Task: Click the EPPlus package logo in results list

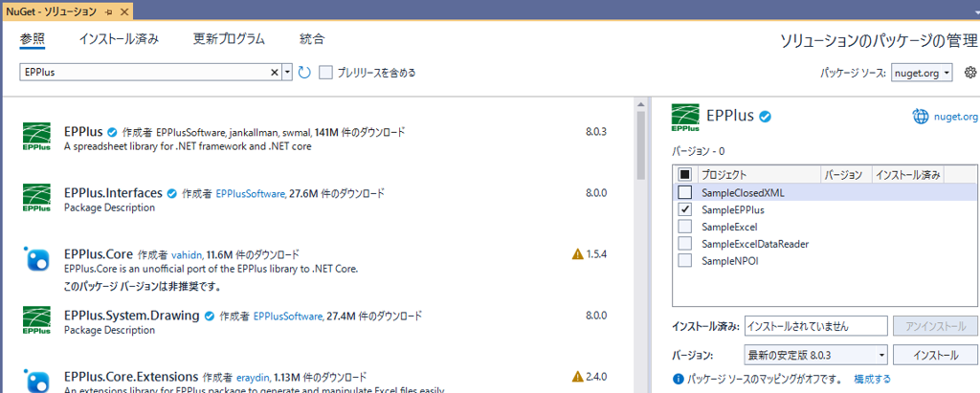Action: tap(36, 137)
